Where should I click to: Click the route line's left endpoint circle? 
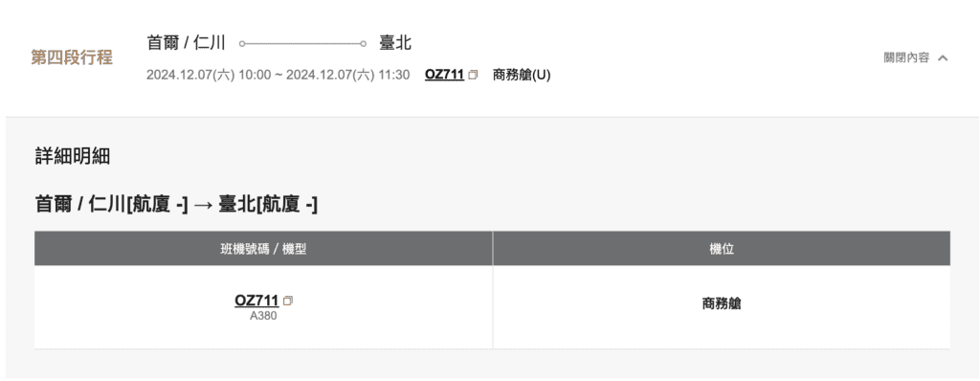[242, 44]
